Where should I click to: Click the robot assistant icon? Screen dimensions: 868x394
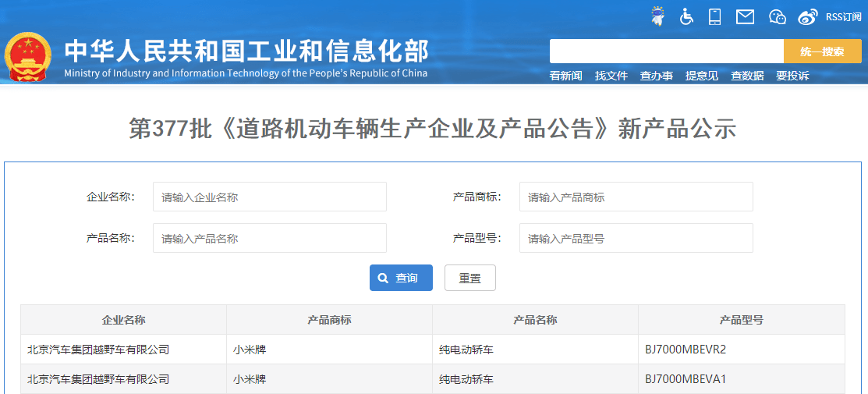click(658, 16)
